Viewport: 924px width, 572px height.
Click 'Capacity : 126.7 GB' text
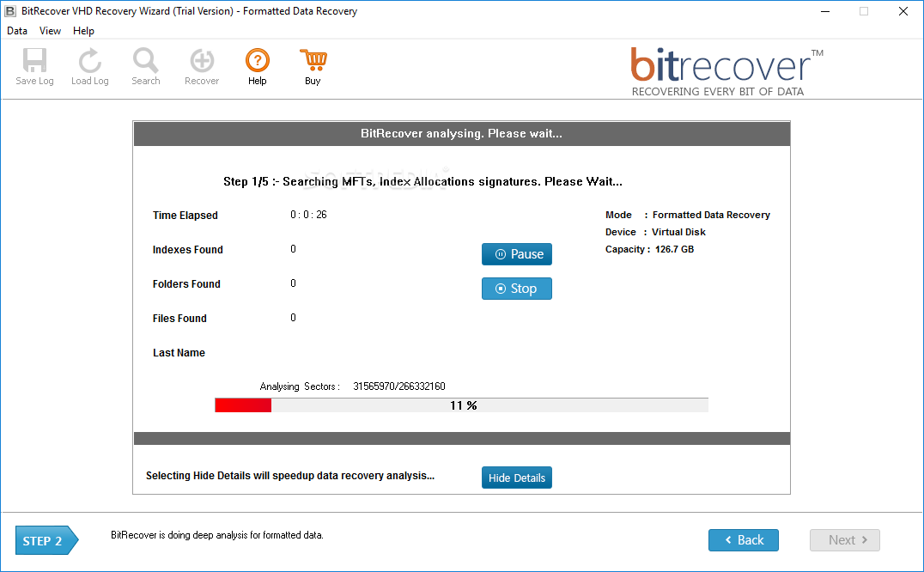point(649,249)
